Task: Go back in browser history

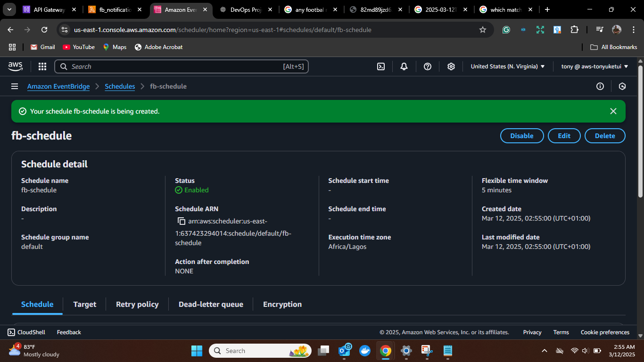Action: (11, 30)
